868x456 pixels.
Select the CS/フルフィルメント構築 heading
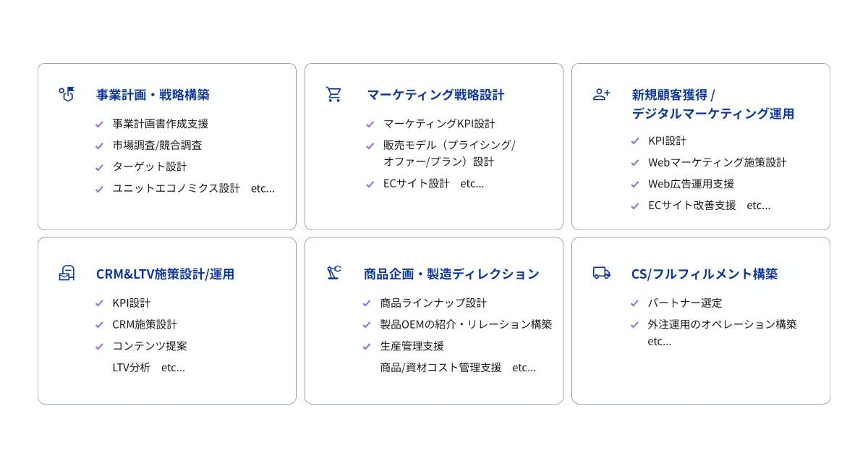[x=705, y=274]
